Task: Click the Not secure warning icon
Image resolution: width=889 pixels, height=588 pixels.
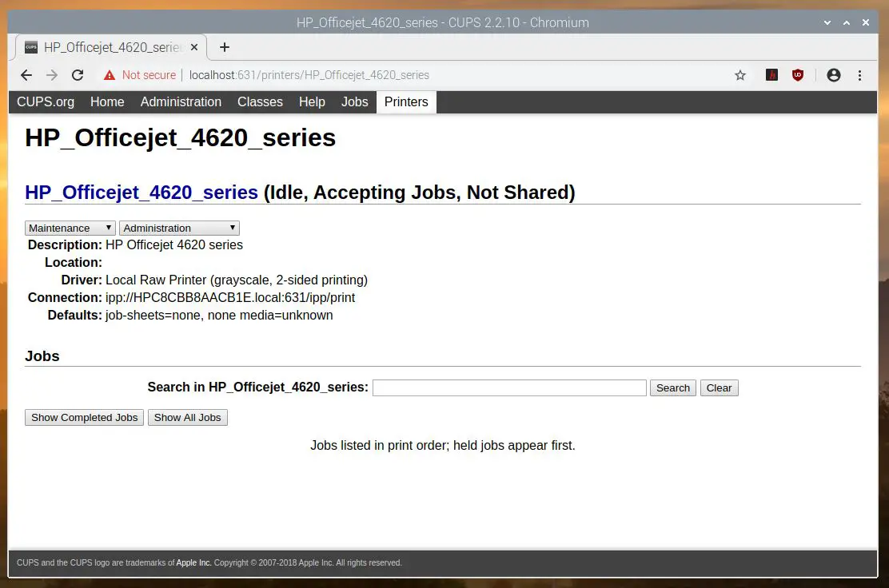Action: point(110,75)
